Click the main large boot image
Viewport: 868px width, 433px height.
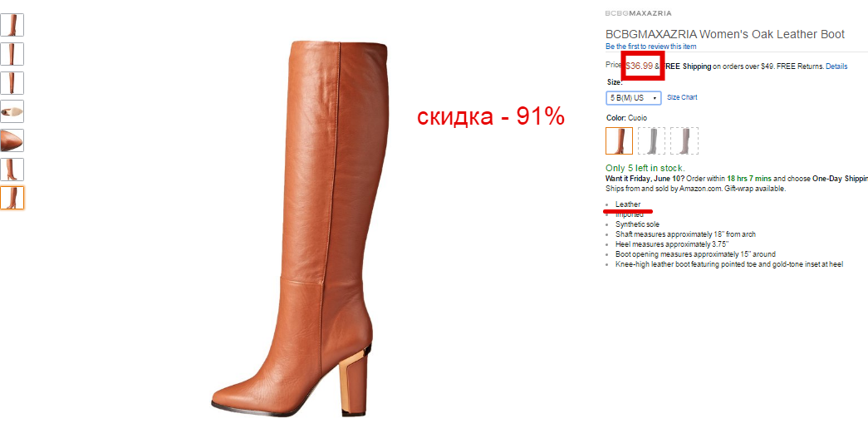pyautogui.click(x=293, y=228)
